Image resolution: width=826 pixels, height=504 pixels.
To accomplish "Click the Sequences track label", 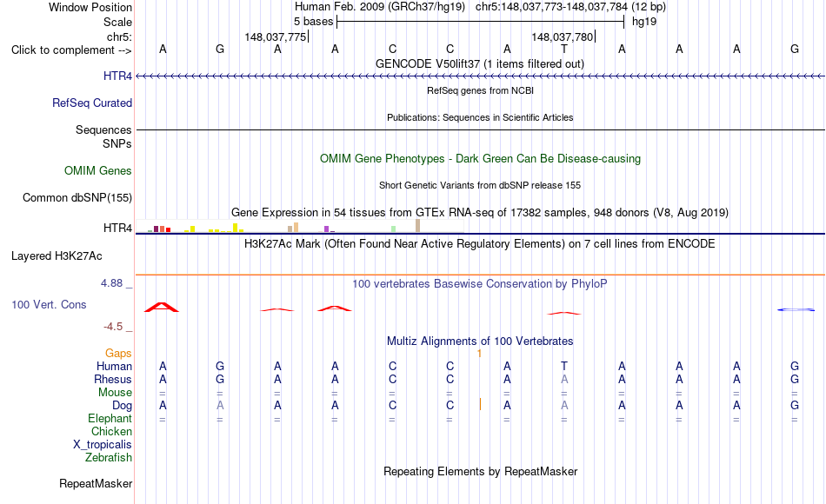I will (x=103, y=129).
